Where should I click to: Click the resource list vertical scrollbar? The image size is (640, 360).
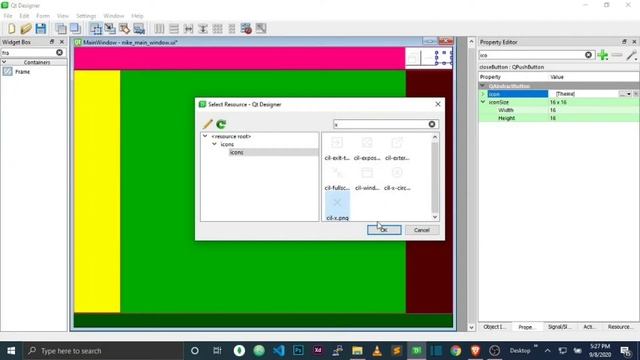[435, 177]
